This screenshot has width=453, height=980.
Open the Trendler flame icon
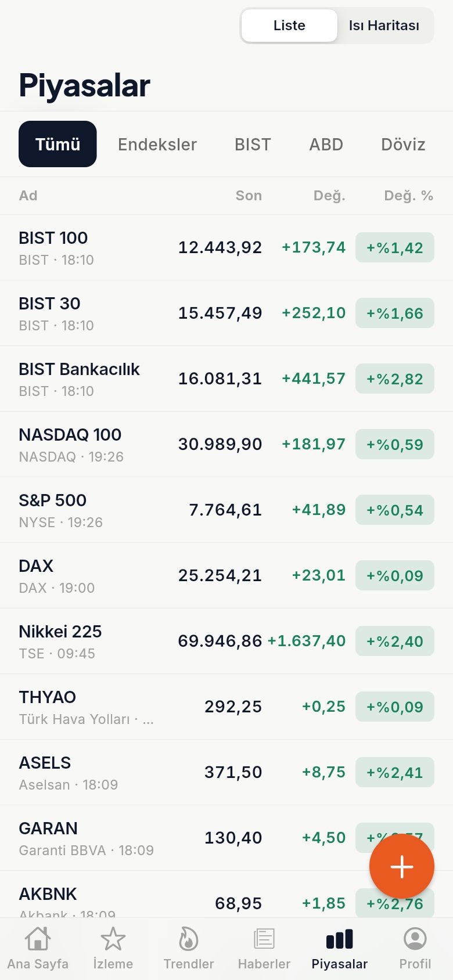point(189,939)
